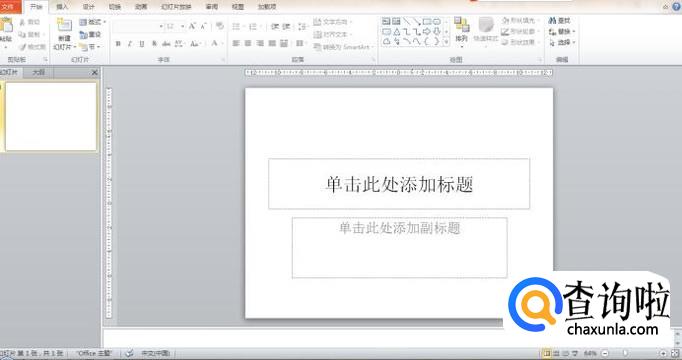Open the Layout (版式) dropdown
Viewport: 682px width, 360px height.
point(92,22)
